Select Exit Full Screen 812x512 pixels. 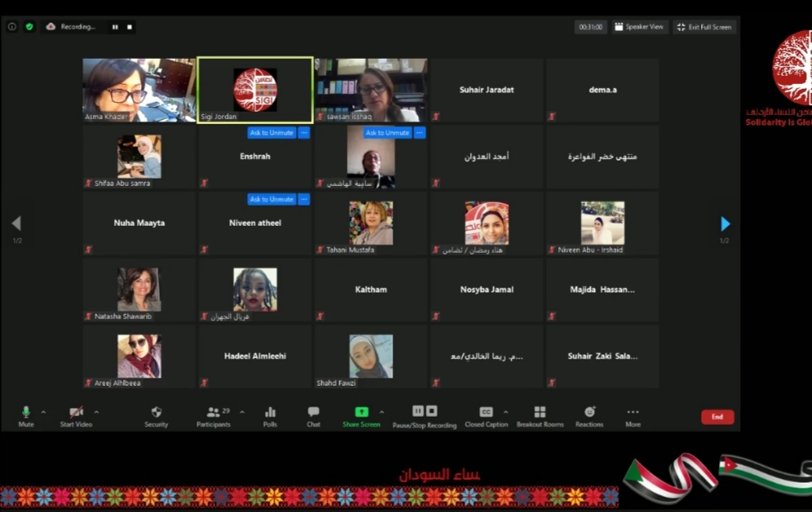[x=703, y=27]
